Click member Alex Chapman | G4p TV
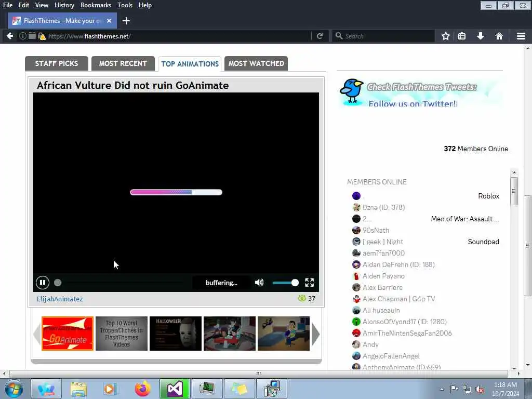The width and height of the screenshot is (532, 399). click(x=398, y=299)
